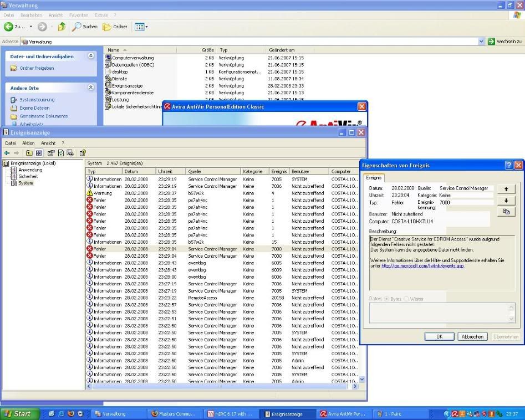Image resolution: width=525 pixels, height=420 pixels.
Task: Toggle the Ordner folder pane button
Action: pos(115,27)
